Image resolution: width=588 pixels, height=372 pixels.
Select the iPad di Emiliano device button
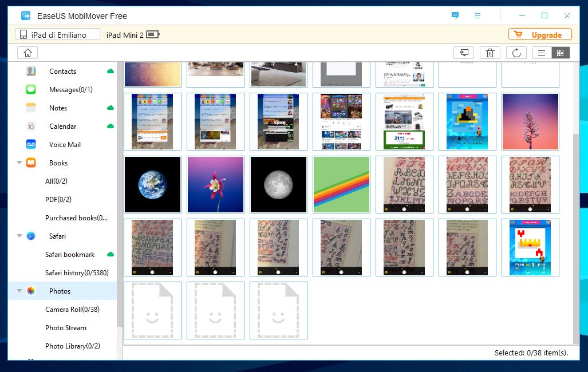click(57, 35)
